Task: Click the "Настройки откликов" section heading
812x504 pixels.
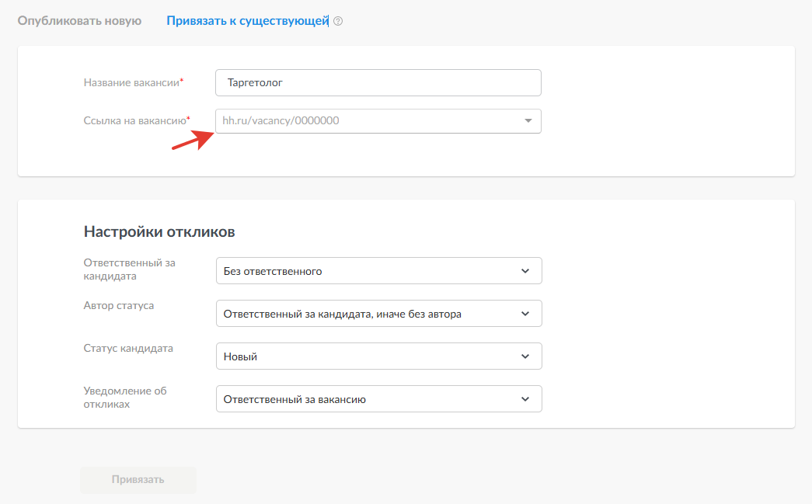Action: click(x=159, y=231)
